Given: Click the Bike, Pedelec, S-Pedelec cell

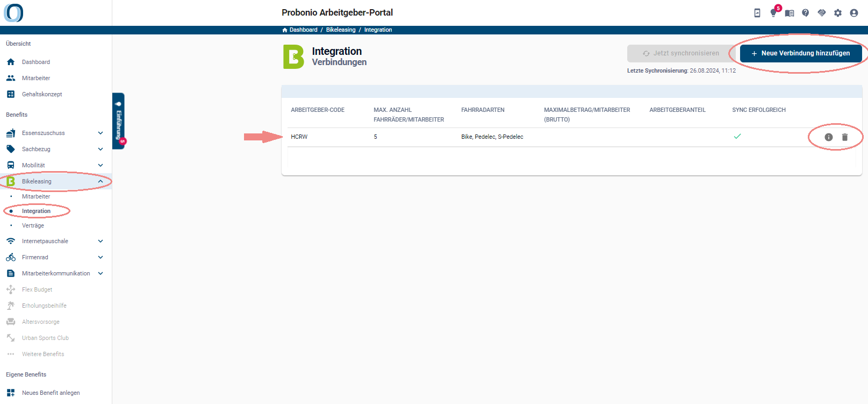Looking at the screenshot, I should click(492, 137).
